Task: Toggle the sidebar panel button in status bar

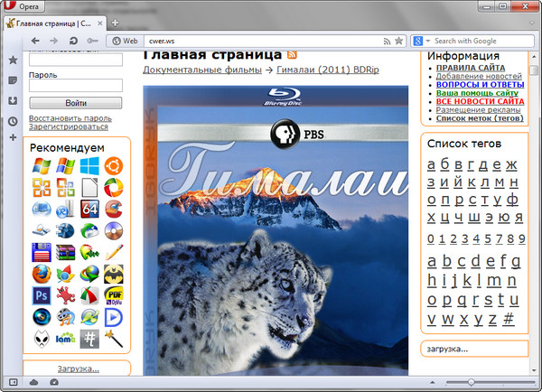Action: pos(13,383)
